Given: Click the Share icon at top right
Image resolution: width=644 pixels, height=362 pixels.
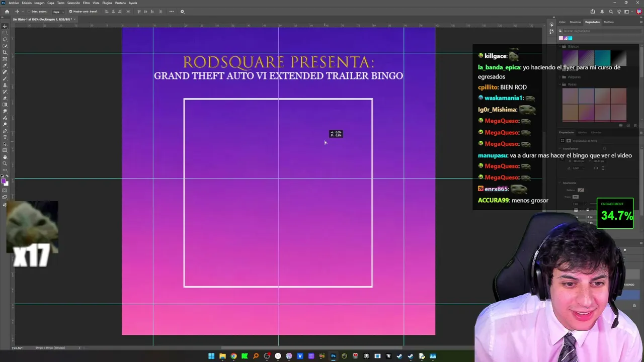Looking at the screenshot, I should [593, 12].
